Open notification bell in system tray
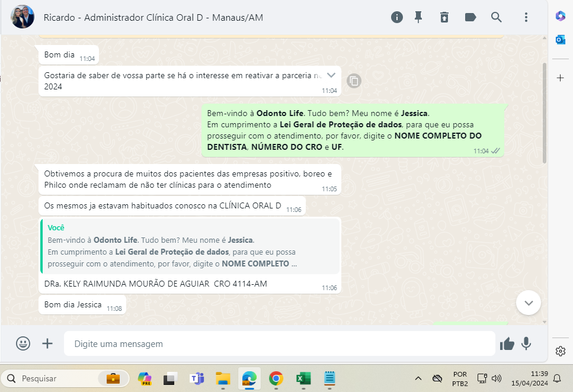The width and height of the screenshot is (573, 392). [x=557, y=378]
